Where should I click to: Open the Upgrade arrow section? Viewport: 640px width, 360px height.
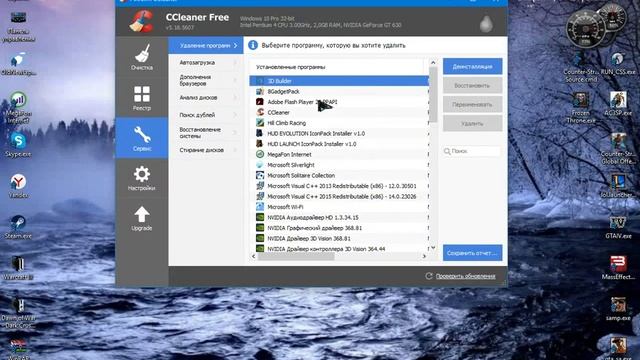click(x=142, y=218)
